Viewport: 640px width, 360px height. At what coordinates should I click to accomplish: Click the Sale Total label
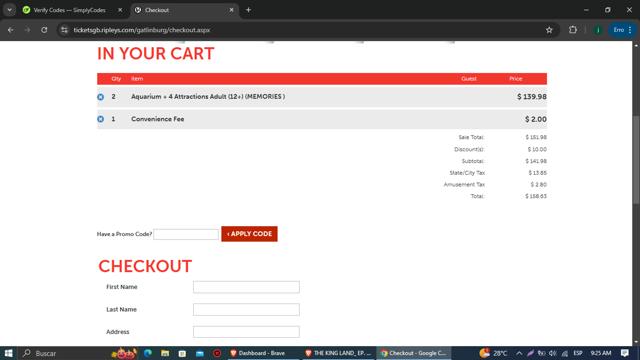[x=471, y=138]
